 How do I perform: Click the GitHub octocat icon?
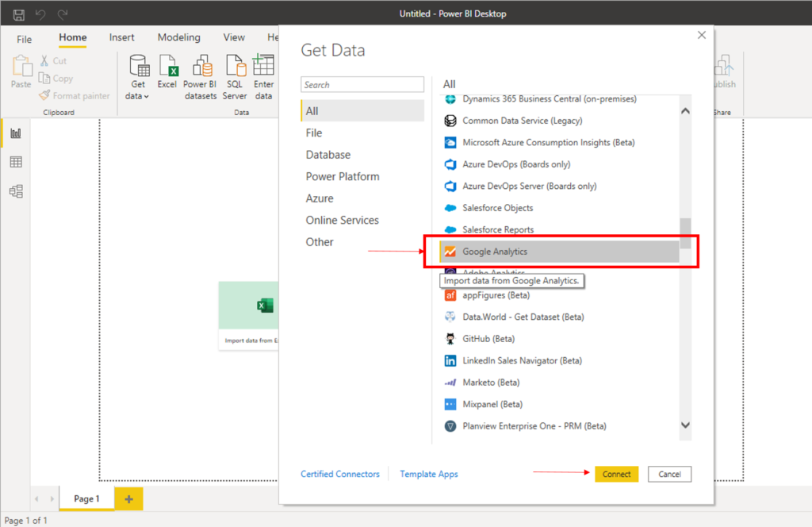(x=450, y=339)
